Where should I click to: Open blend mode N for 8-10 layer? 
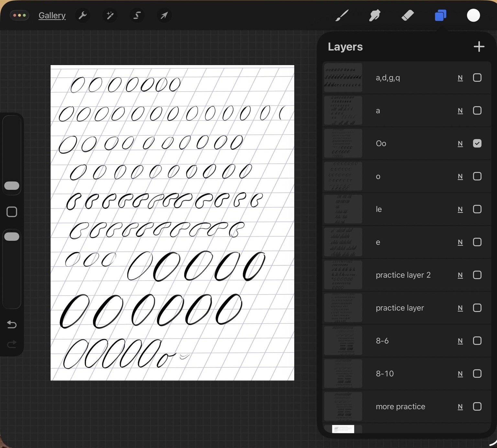coord(460,374)
